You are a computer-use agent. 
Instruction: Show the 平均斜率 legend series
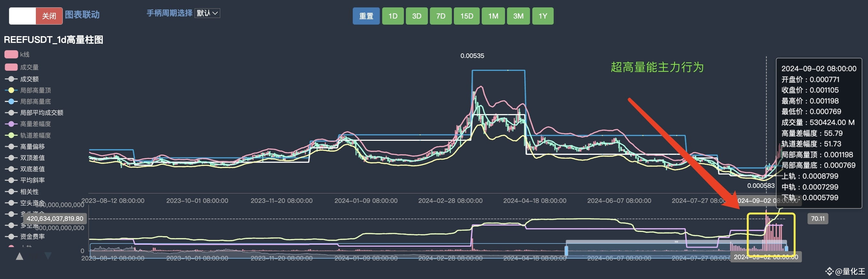pyautogui.click(x=25, y=180)
